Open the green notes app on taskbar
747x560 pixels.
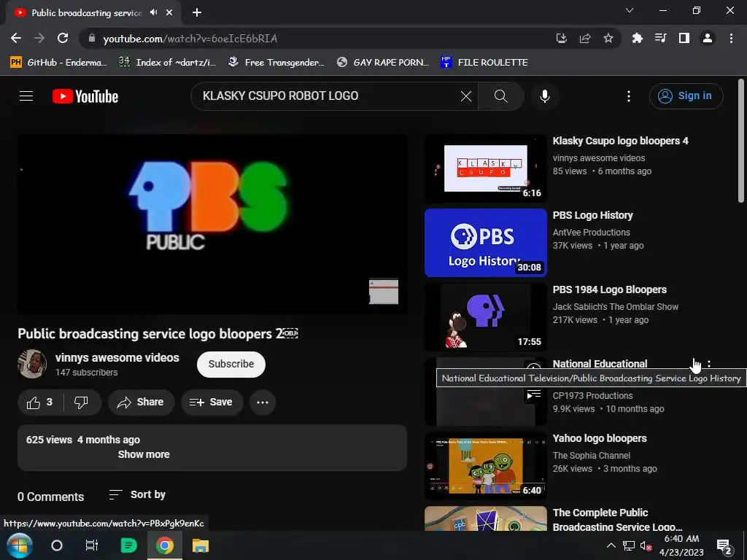[128, 545]
